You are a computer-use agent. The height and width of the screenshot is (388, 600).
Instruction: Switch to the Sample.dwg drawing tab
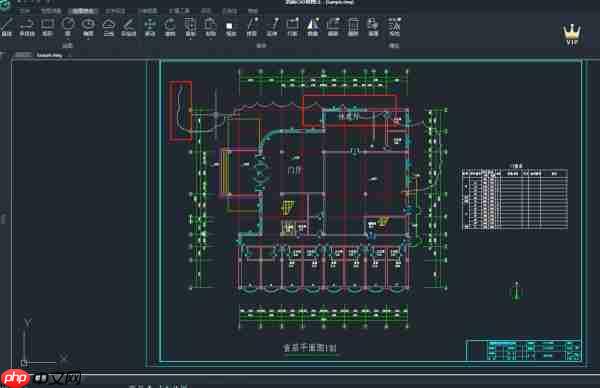point(49,55)
